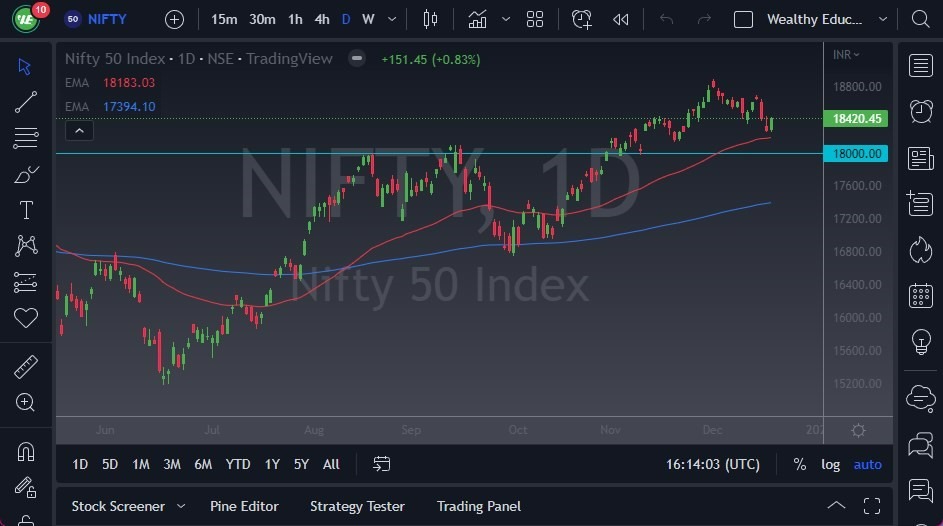This screenshot has height=526, width=943.
Task: Click the NIFTY symbol search
Action: [x=96, y=19]
